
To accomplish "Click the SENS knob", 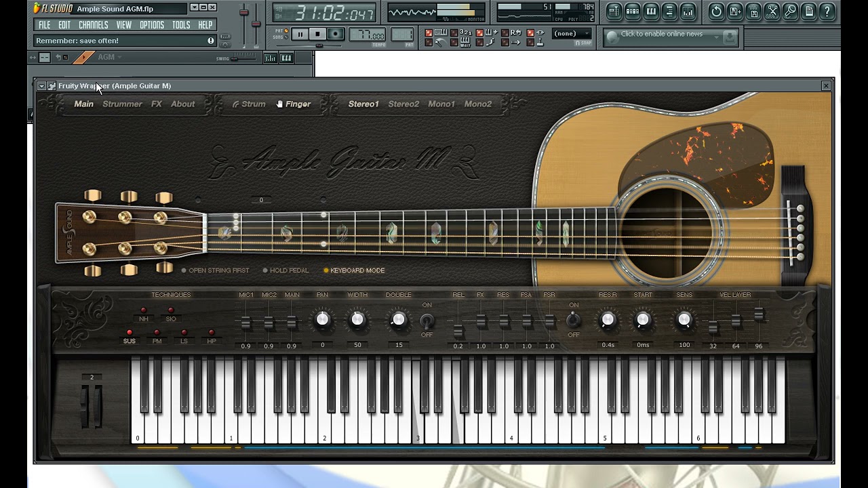I will point(684,320).
